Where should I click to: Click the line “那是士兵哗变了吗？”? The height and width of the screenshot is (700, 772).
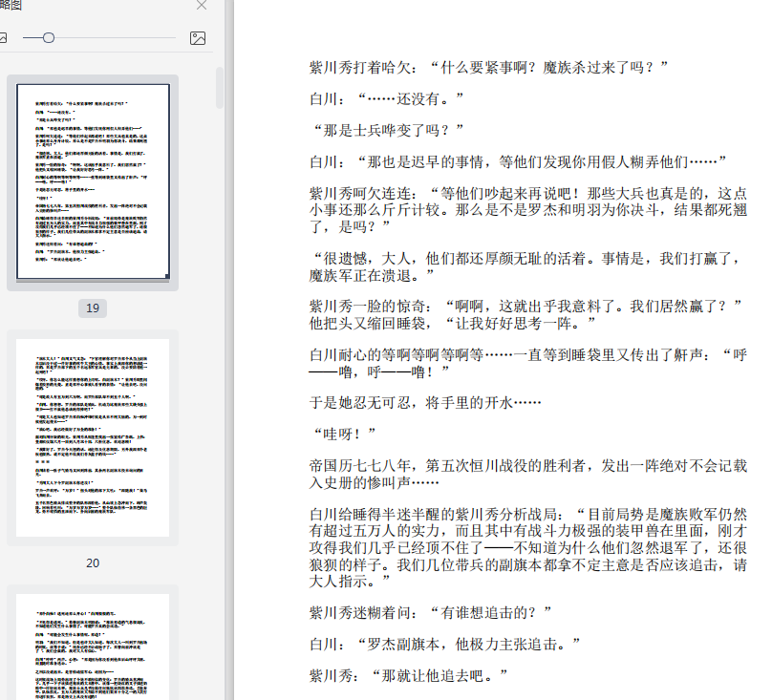pos(388,130)
